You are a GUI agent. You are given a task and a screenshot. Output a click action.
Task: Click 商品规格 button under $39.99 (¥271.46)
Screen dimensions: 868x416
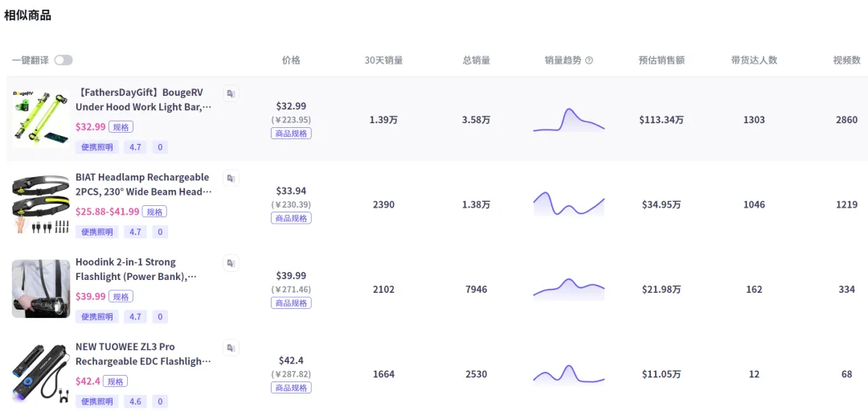[x=291, y=303]
